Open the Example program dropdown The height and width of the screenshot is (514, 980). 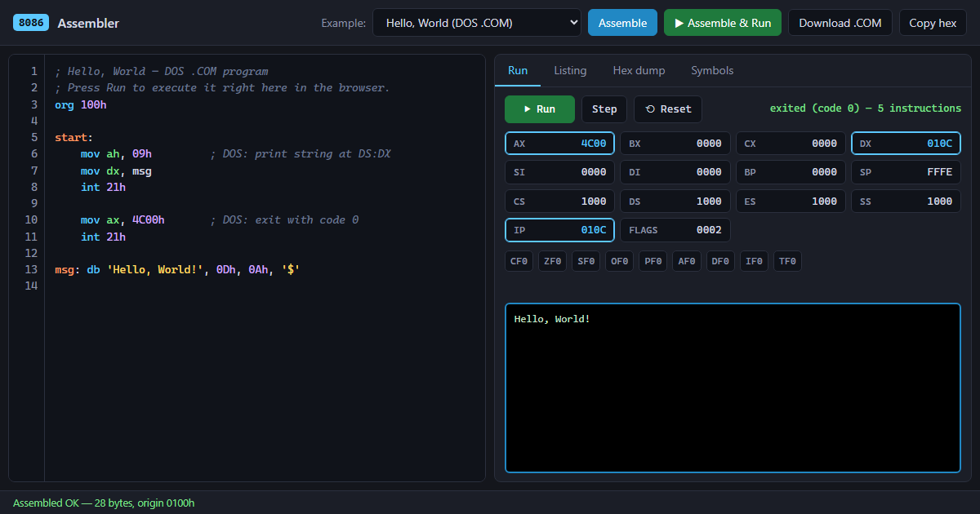[x=477, y=23]
